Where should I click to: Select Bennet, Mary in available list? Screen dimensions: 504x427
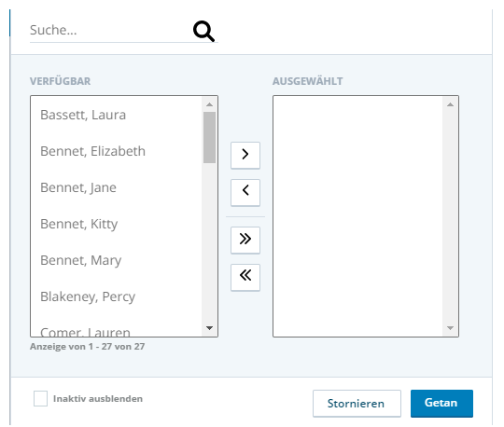coord(116,260)
